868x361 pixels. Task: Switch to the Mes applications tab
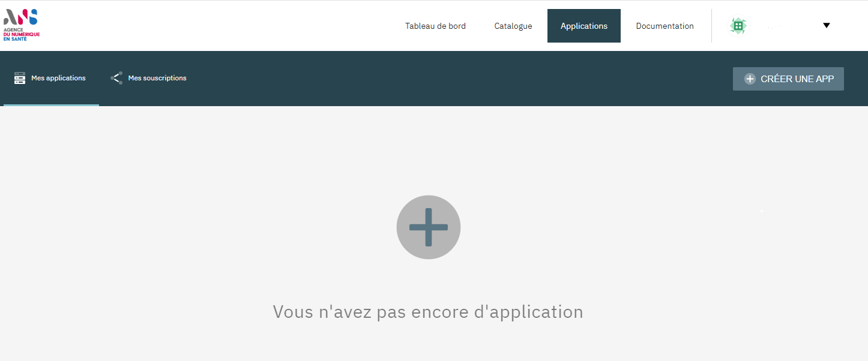(x=58, y=78)
